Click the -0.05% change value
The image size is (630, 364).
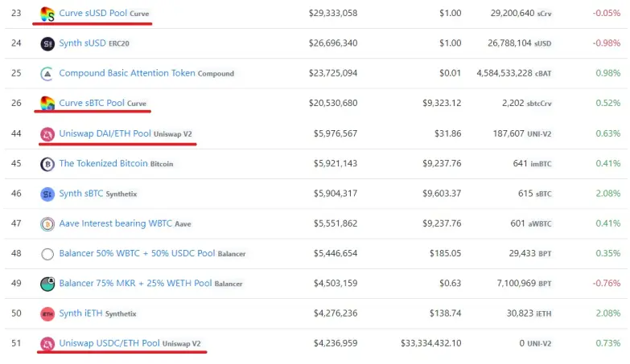point(607,13)
